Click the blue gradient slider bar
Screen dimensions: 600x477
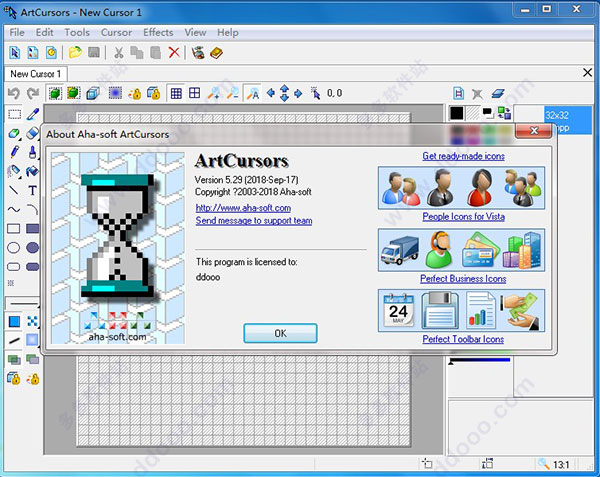click(479, 360)
